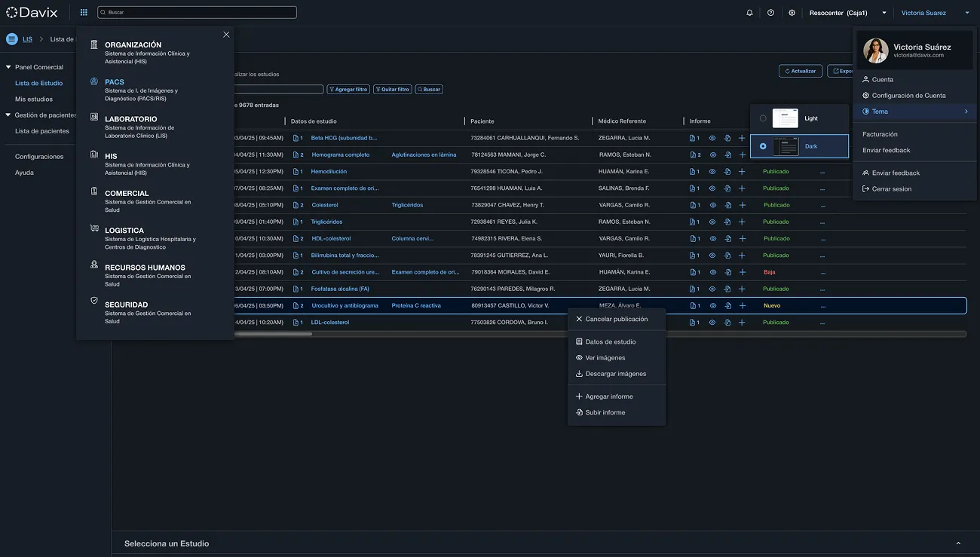
Task: Close the applications menu panel
Action: (226, 35)
